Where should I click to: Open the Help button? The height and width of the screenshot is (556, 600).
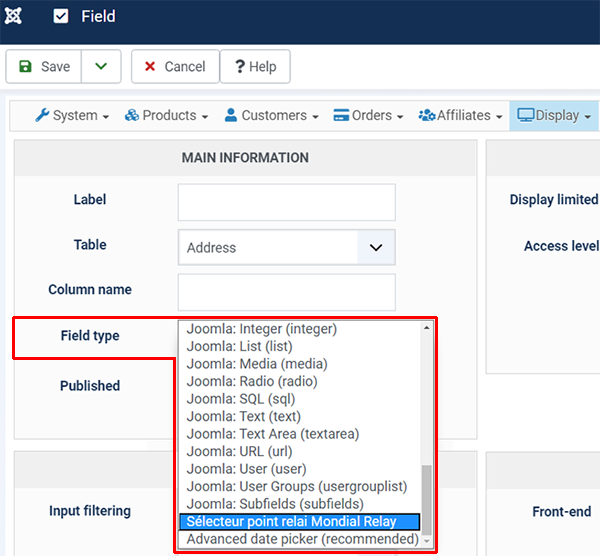[255, 66]
